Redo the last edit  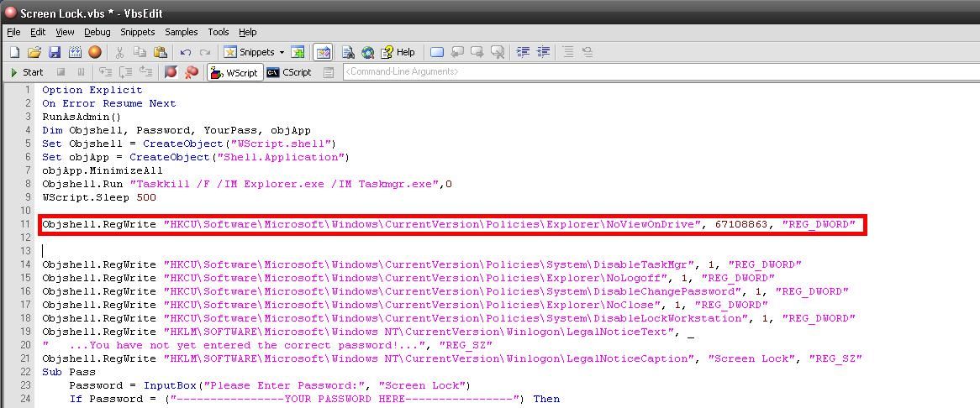[x=205, y=52]
